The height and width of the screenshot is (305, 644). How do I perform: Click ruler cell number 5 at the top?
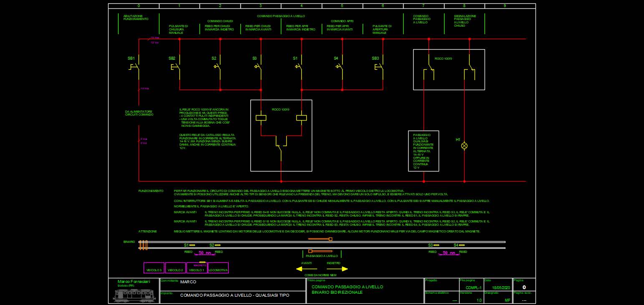[342, 5]
